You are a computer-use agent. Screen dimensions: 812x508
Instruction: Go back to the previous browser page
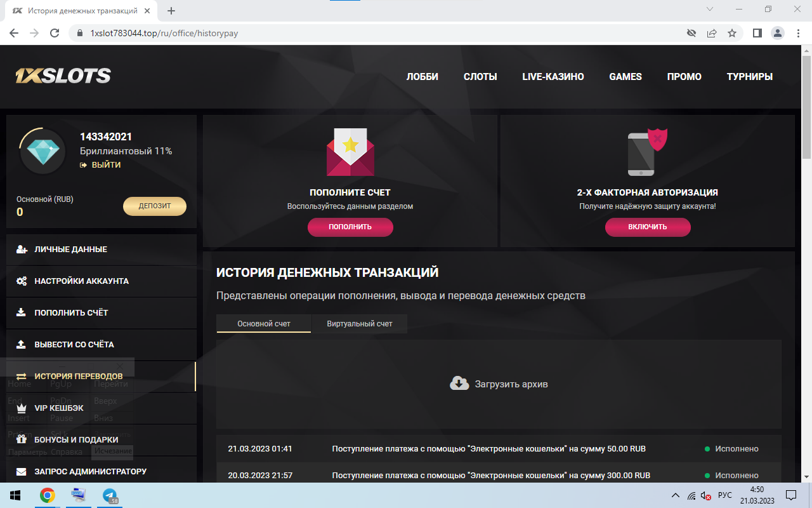(x=14, y=33)
